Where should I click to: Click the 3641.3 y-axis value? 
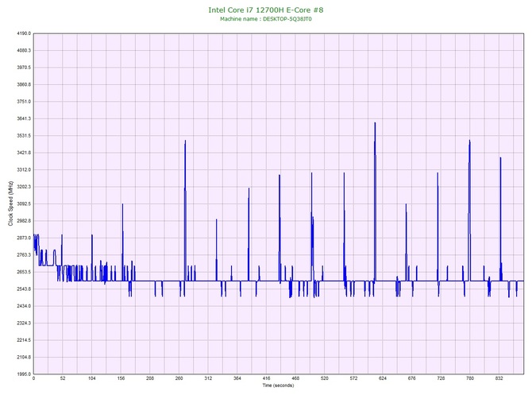tap(24, 119)
